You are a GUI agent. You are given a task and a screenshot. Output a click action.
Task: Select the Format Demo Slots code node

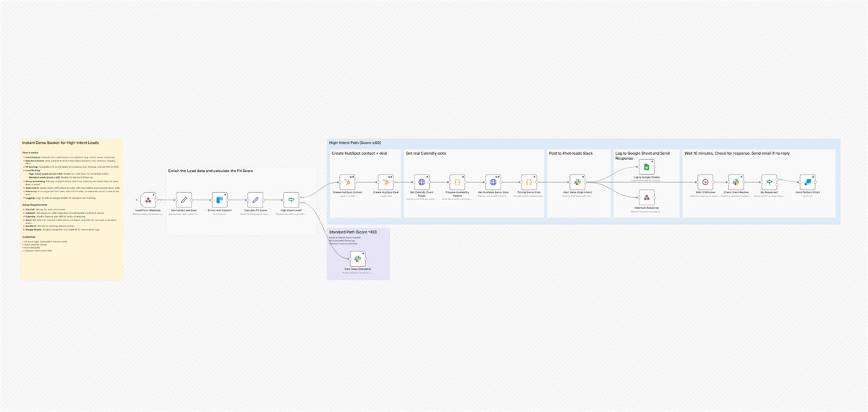click(529, 182)
